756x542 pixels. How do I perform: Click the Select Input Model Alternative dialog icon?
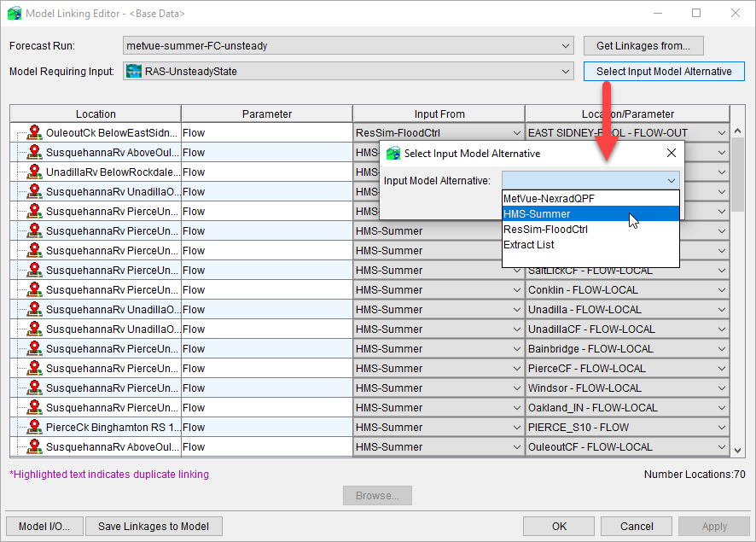[x=394, y=153]
